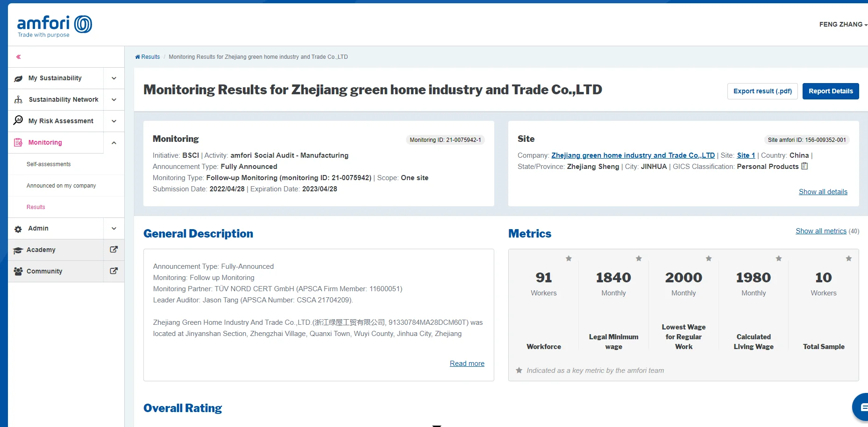This screenshot has height=427, width=868.
Task: Click the star above Legal Minimum wage
Action: [639, 258]
